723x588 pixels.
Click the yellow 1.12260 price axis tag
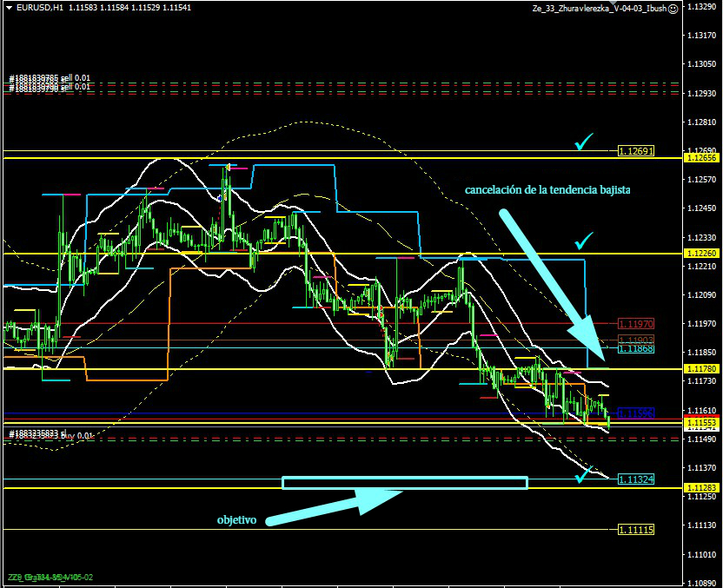click(x=702, y=254)
